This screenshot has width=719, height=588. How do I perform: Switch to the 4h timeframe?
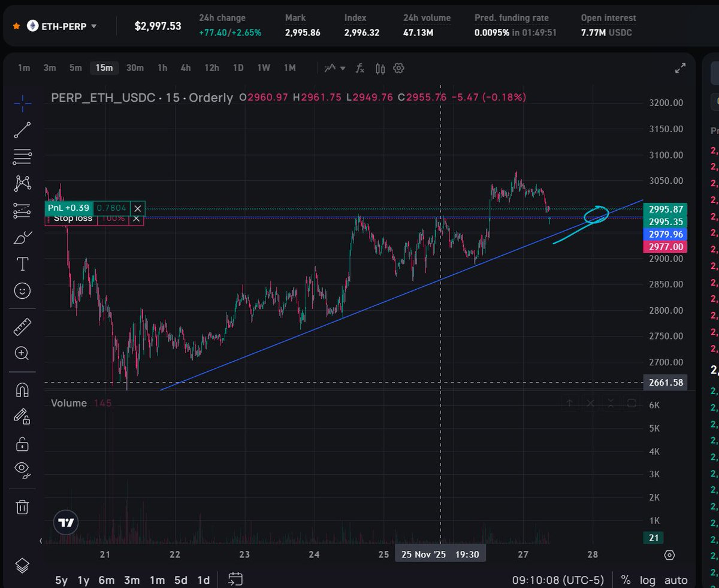point(186,68)
